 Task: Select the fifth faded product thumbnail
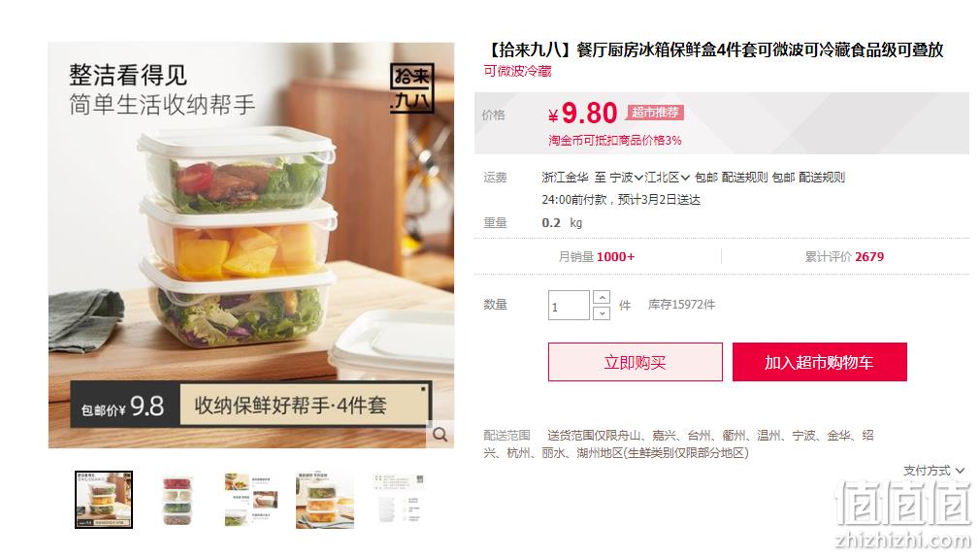coord(399,500)
